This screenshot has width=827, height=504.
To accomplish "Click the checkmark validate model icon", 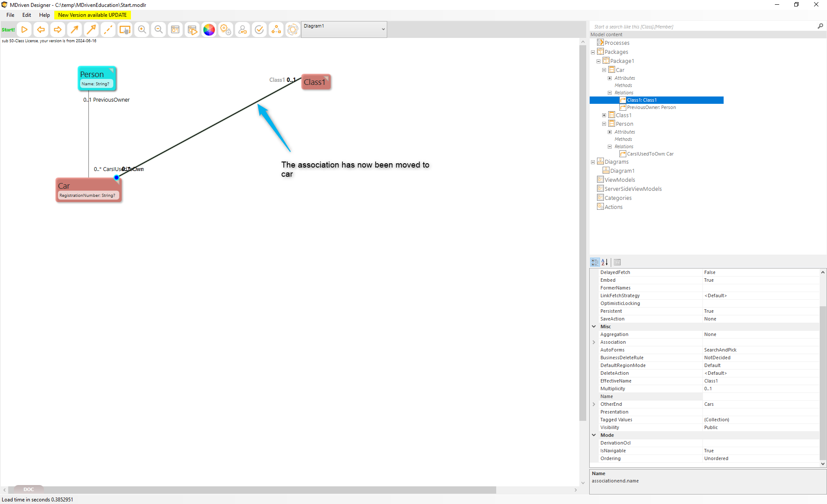I will [x=259, y=30].
